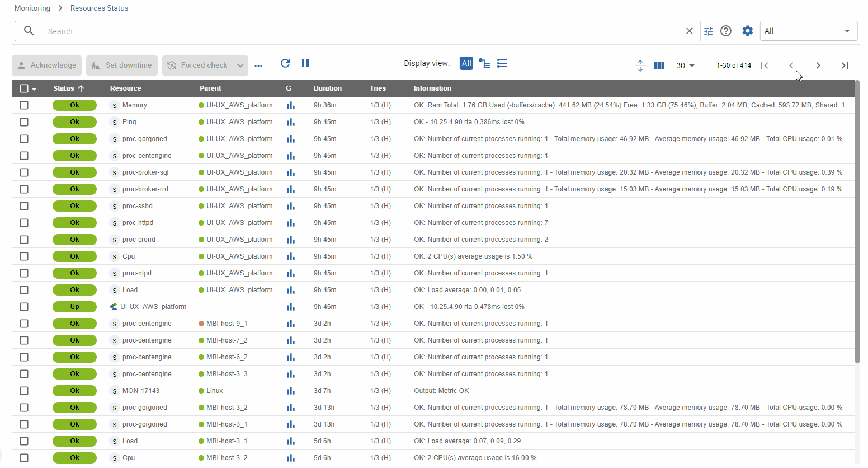This screenshot has width=868, height=468.
Task: Click the Resources Status breadcrumb
Action: pos(99,8)
